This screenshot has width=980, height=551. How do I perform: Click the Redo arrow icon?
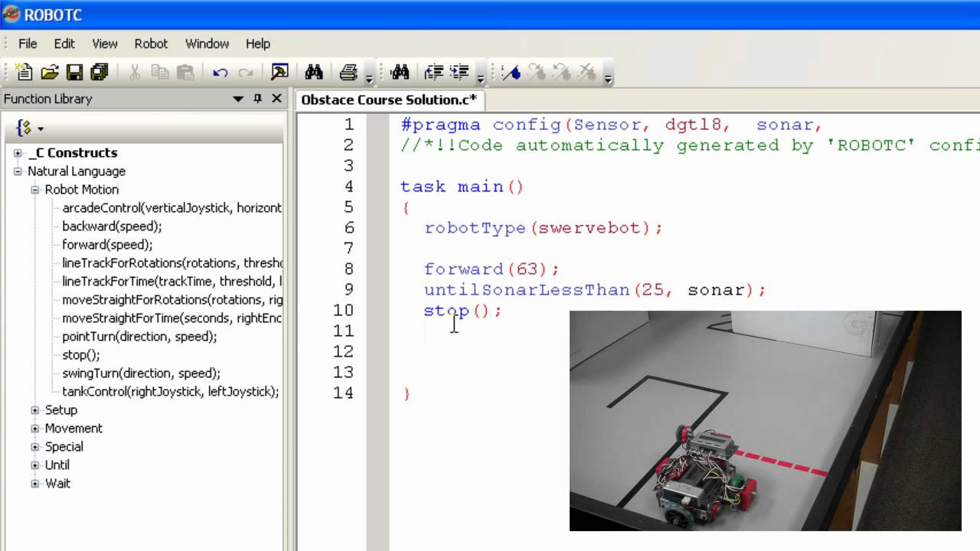(x=245, y=73)
